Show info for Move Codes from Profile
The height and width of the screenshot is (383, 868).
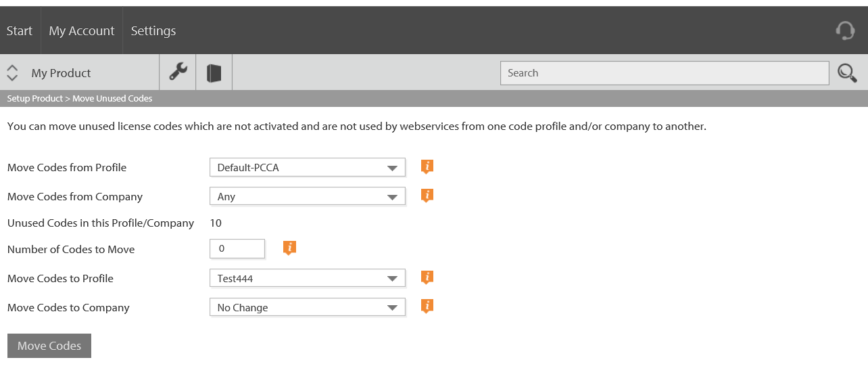(427, 166)
